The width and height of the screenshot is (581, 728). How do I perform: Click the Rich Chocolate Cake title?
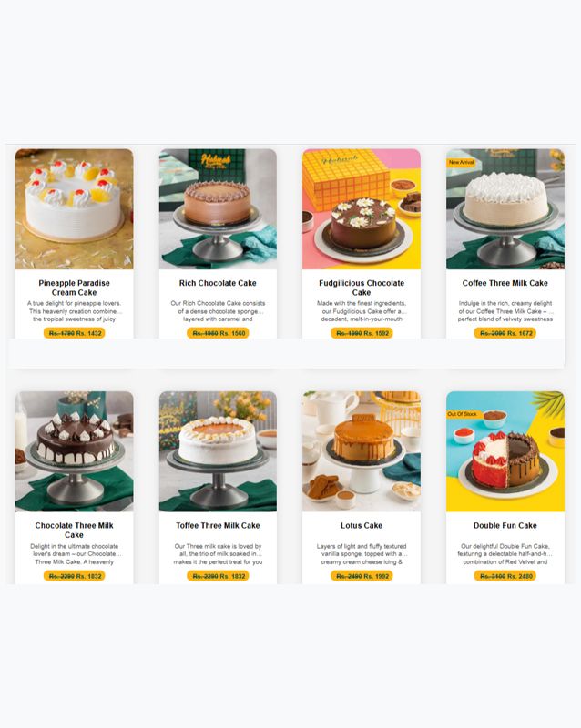tap(218, 283)
